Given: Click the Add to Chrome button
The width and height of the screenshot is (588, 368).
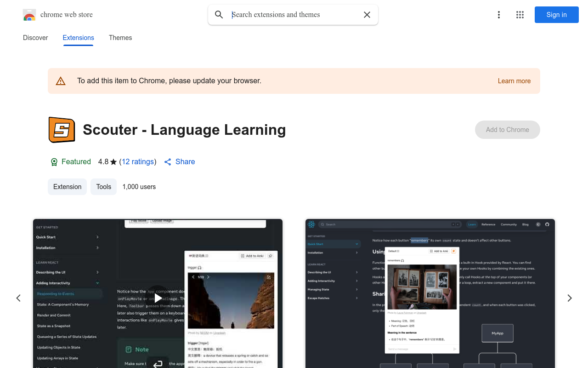Looking at the screenshot, I should tap(508, 130).
